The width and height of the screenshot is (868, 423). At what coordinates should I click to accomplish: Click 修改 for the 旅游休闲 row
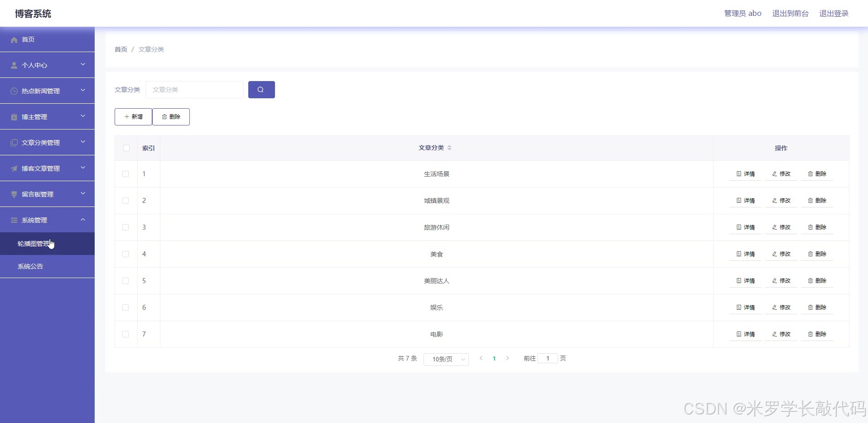(x=781, y=227)
